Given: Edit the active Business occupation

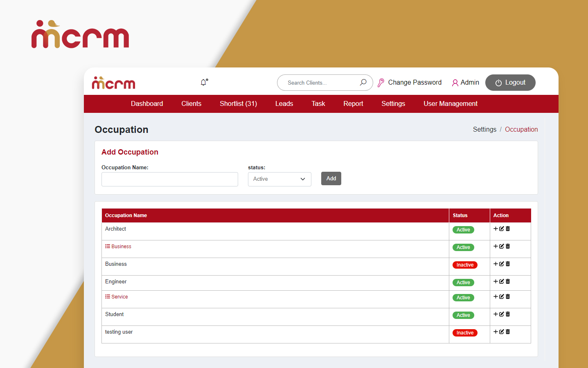Looking at the screenshot, I should coord(502,246).
